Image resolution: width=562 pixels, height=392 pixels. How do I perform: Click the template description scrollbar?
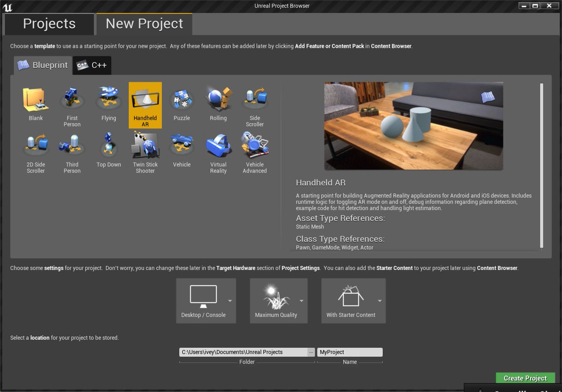click(x=542, y=165)
